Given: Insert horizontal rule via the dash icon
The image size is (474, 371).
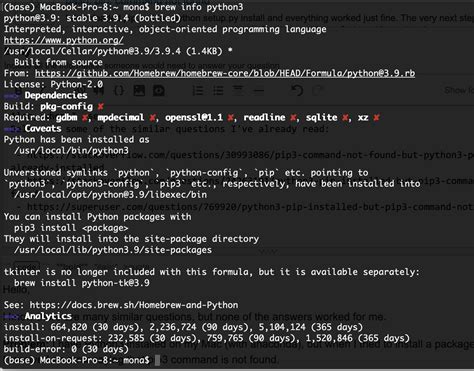Looking at the screenshot, I should [x=258, y=90].
